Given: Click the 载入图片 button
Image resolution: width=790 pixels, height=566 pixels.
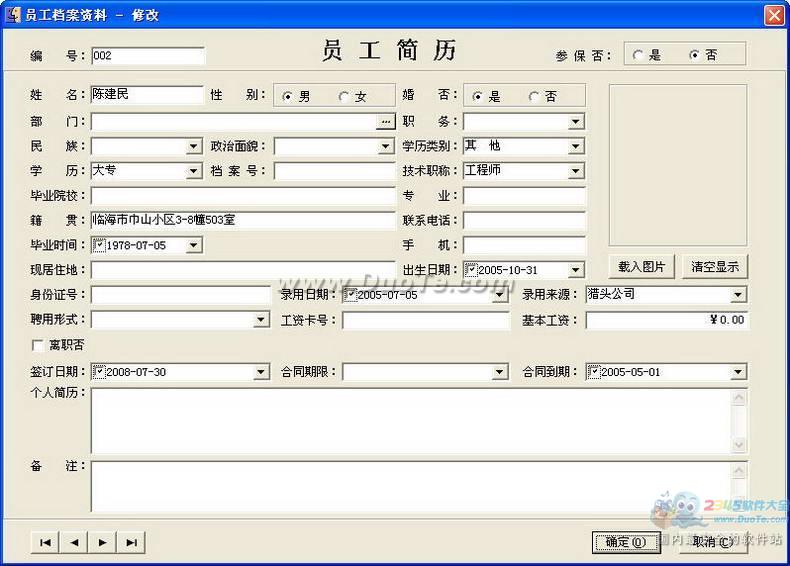Looking at the screenshot, I should 642,267.
